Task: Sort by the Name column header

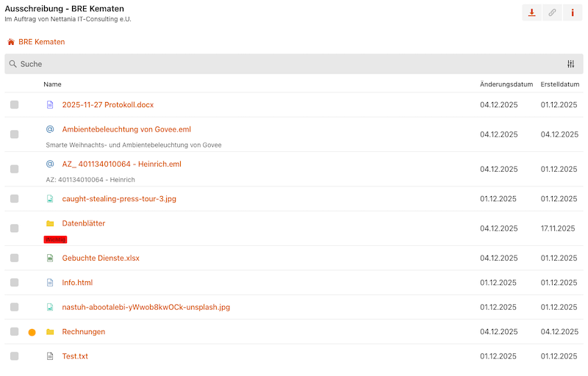Action: [x=52, y=84]
